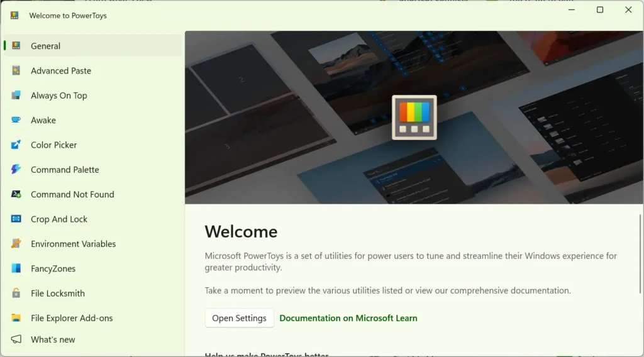The height and width of the screenshot is (357, 644).
Task: Click the PowerToys title bar app icon
Action: click(14, 16)
